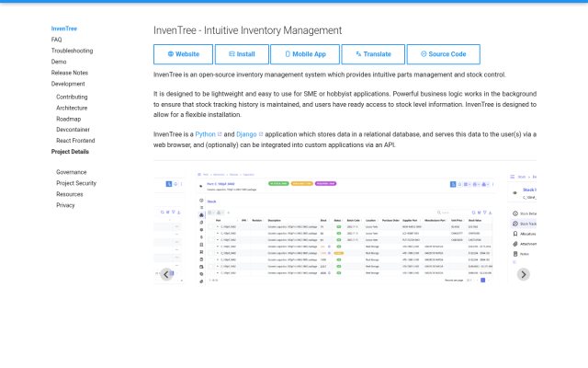Open Release Notes in the sidebar
The height and width of the screenshot is (368, 588).
(70, 73)
